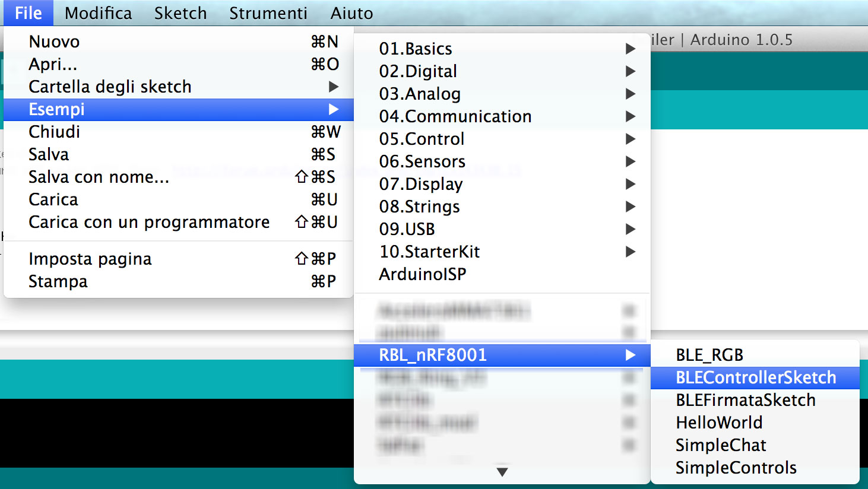This screenshot has width=868, height=489.
Task: Click the ArduinoISP example entry
Action: coord(423,274)
